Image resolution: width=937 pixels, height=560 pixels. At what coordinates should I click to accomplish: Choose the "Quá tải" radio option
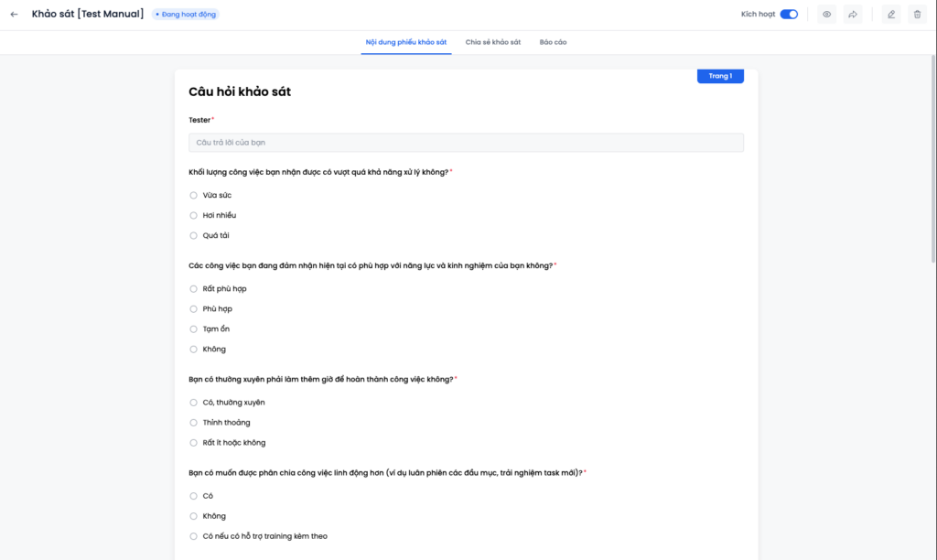pos(193,235)
